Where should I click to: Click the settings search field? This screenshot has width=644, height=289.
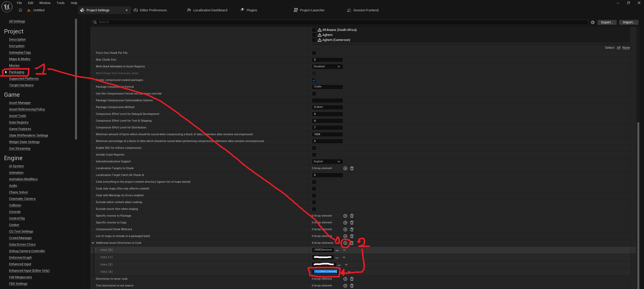coord(340,22)
